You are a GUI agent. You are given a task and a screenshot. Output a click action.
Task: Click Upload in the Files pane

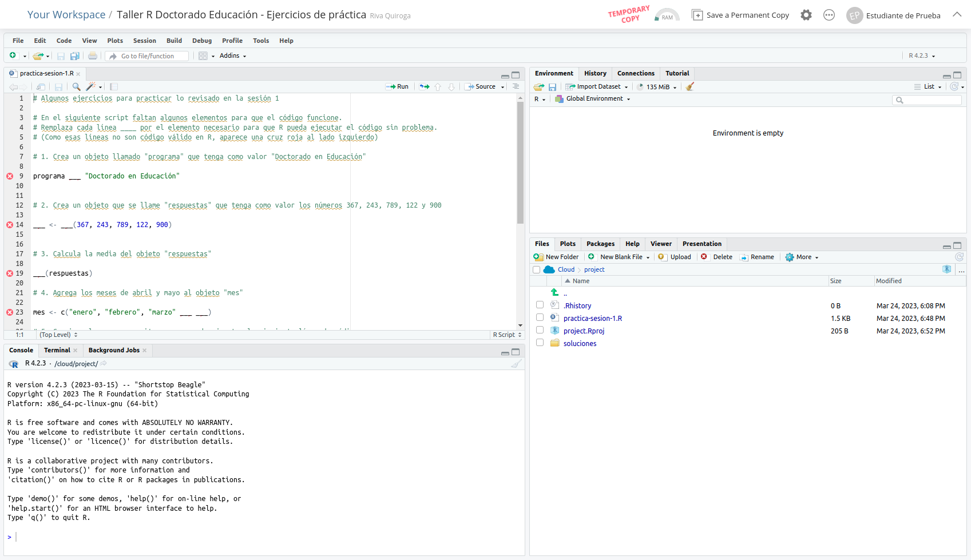click(x=675, y=257)
